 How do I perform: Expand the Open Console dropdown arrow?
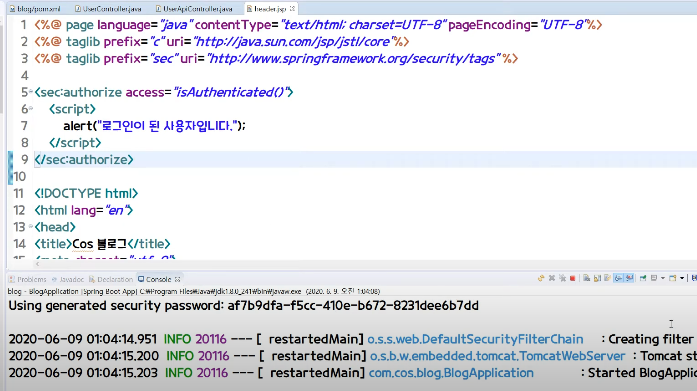682,278
